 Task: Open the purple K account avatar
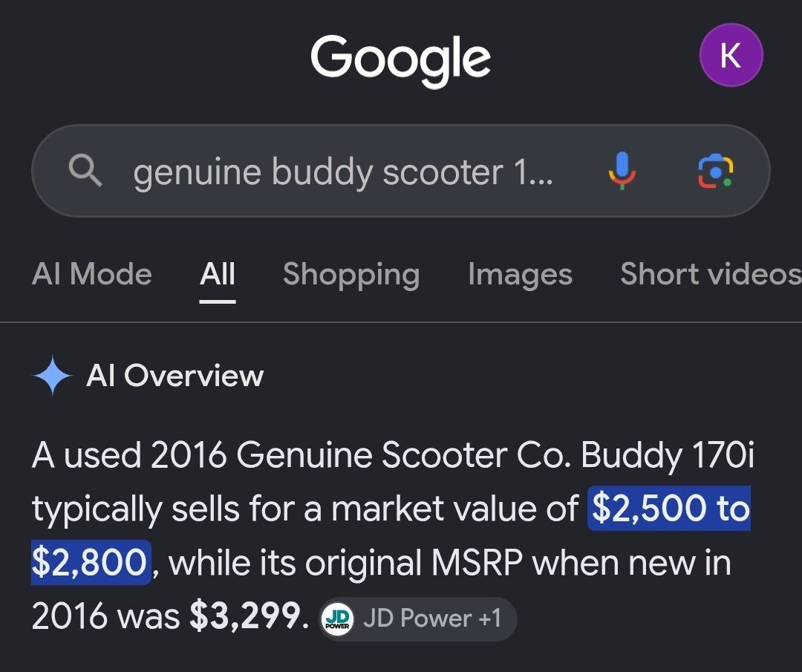[x=731, y=55]
